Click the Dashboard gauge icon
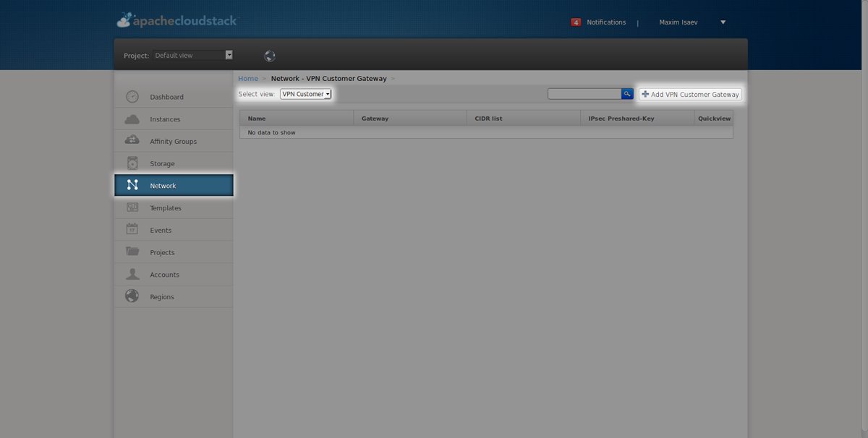The width and height of the screenshot is (868, 438). [132, 97]
